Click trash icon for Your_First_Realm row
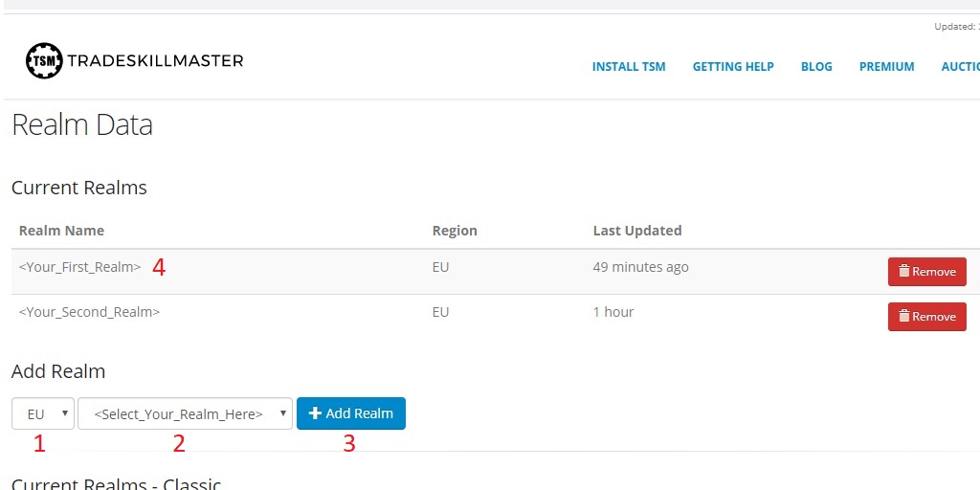The height and width of the screenshot is (490, 980). click(903, 272)
